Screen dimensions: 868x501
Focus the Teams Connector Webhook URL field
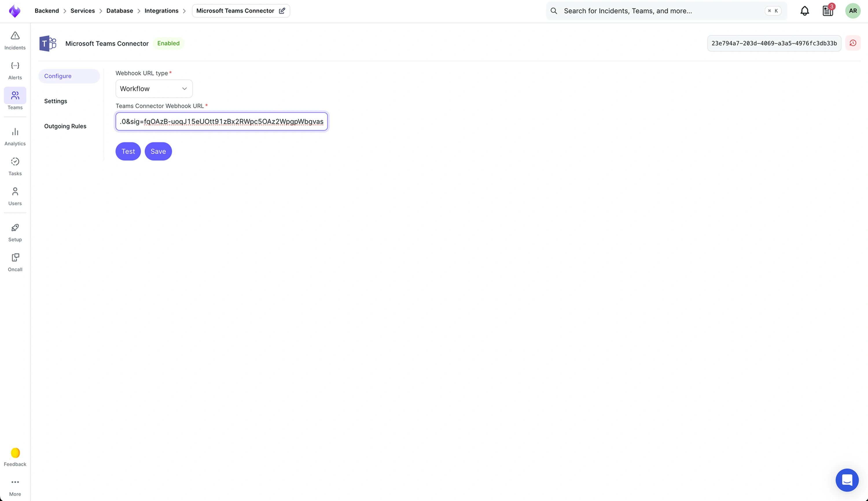click(x=221, y=121)
